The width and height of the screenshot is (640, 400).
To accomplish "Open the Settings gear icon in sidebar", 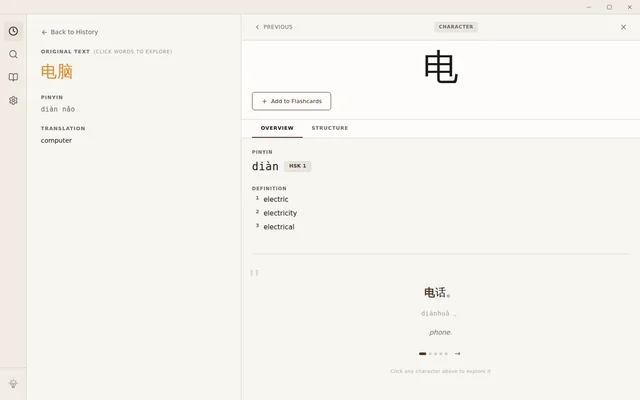I will coord(13,100).
